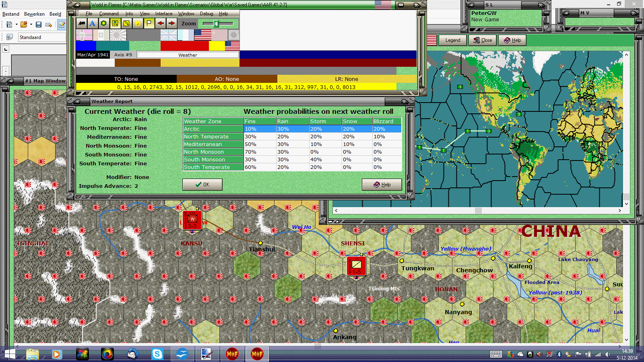Select the South Temperate weather zone row
Viewport: 644px width, 362px height.
(x=292, y=167)
